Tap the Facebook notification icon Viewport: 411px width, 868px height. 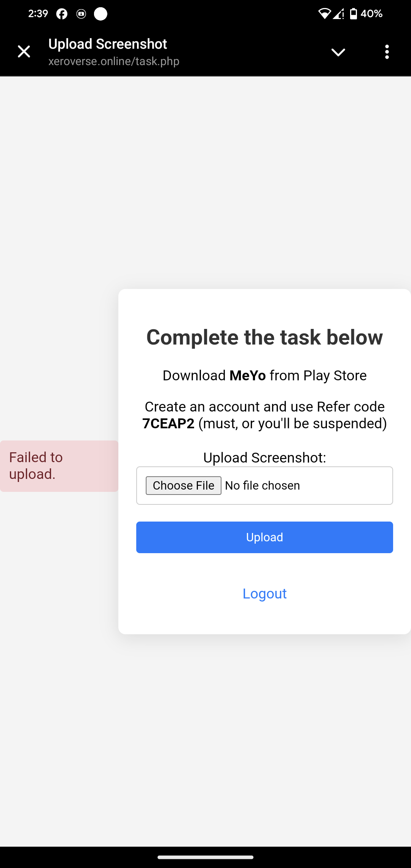coord(62,14)
